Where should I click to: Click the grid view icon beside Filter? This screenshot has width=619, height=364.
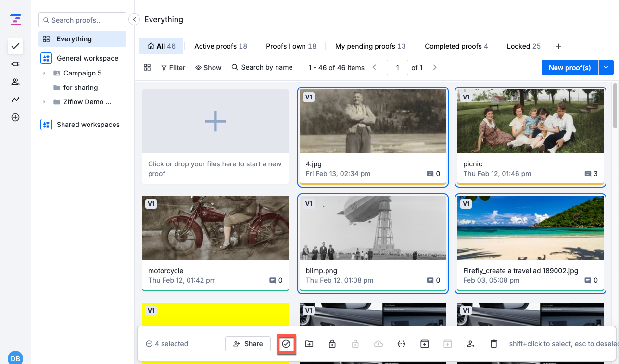(147, 68)
